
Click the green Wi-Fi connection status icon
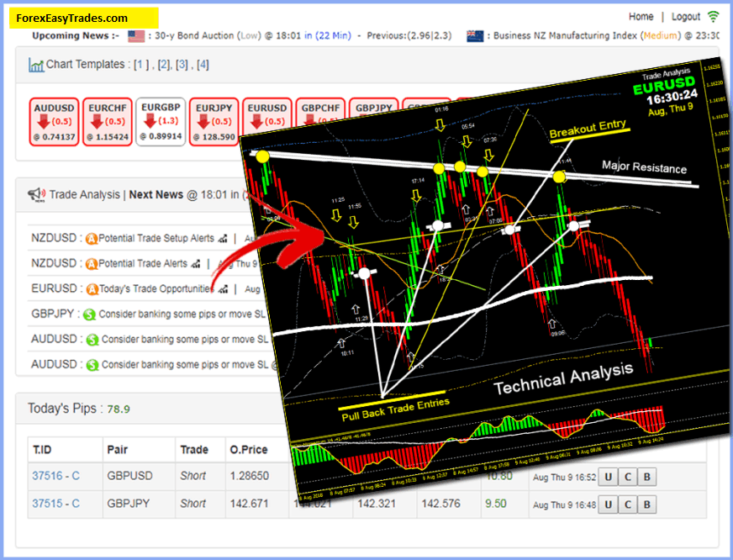tap(714, 16)
